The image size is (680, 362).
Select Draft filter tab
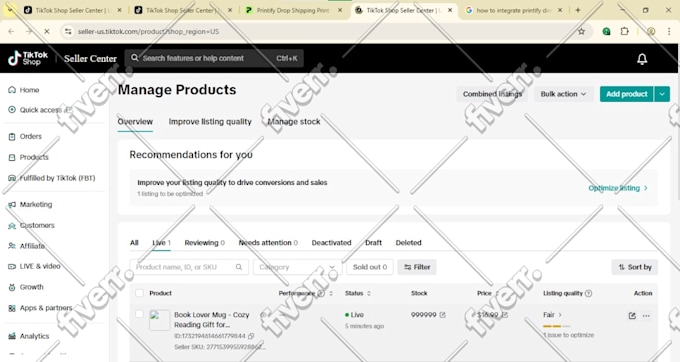(x=373, y=243)
